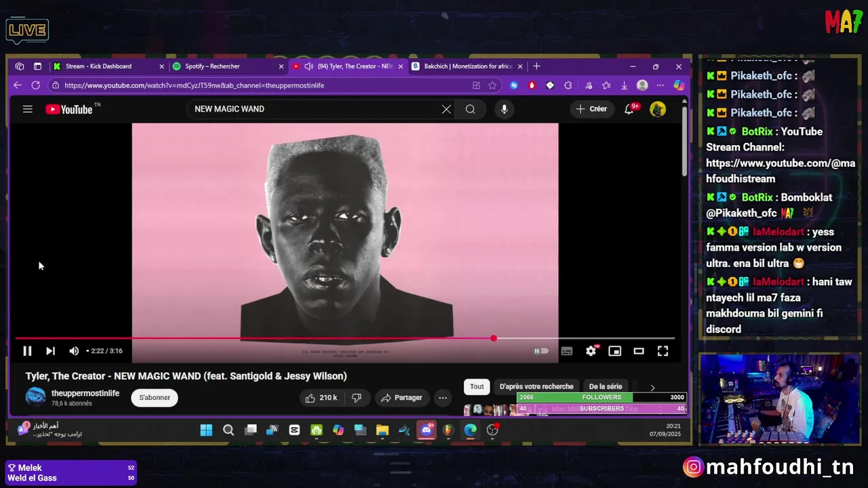Select D'après votre recherche chip
The height and width of the screenshot is (488, 868).
click(x=536, y=386)
